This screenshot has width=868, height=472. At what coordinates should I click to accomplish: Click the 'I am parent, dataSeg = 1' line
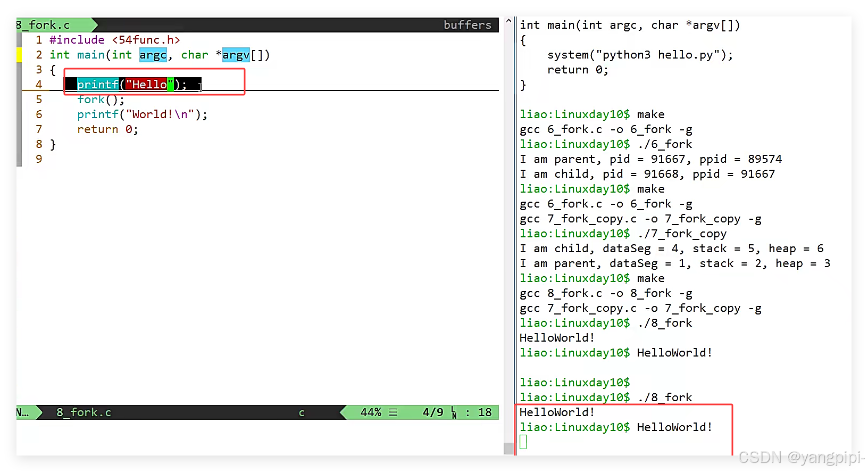[x=675, y=263]
